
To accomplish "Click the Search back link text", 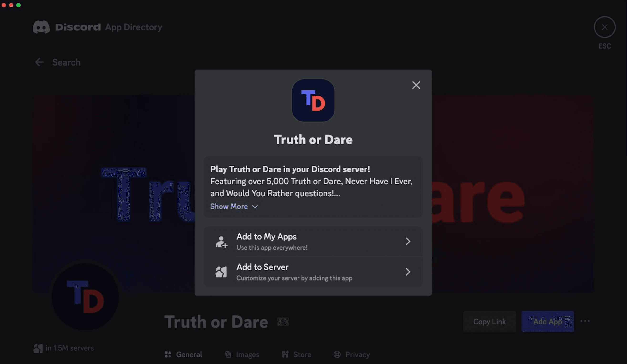I will (66, 62).
